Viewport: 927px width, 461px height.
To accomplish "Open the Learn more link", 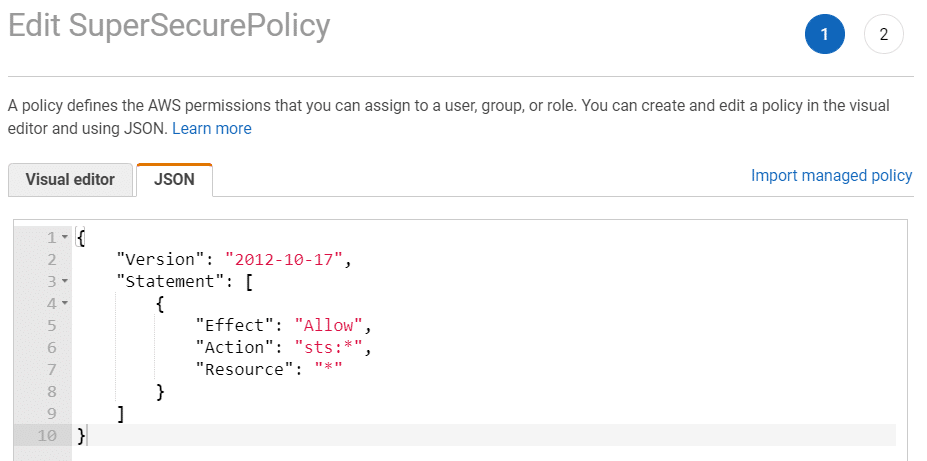I will click(212, 128).
